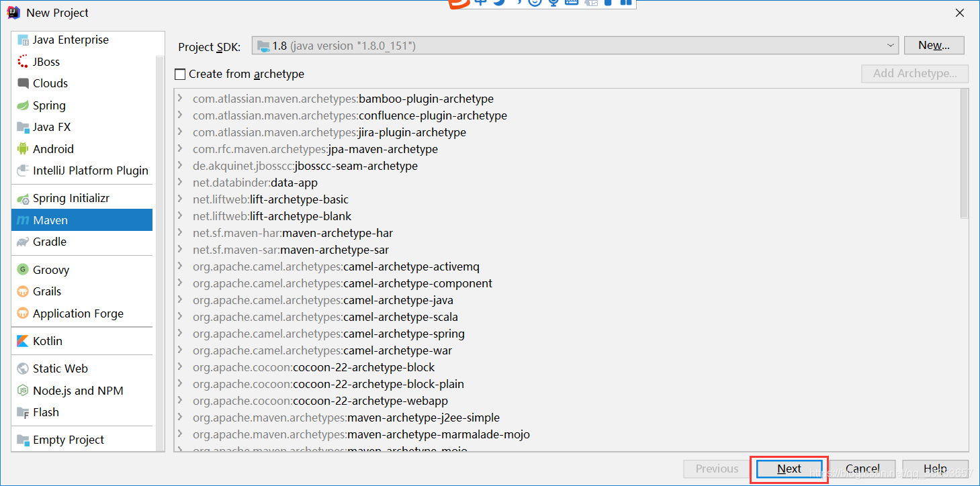This screenshot has height=486, width=980.
Task: Expand the lift-archetype-basic entry
Action: click(x=180, y=199)
